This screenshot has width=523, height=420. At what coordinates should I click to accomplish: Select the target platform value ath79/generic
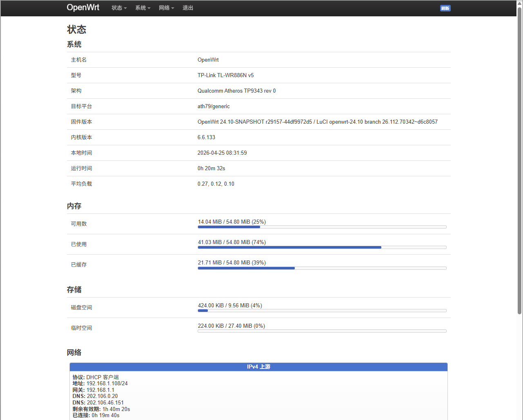pyautogui.click(x=214, y=106)
